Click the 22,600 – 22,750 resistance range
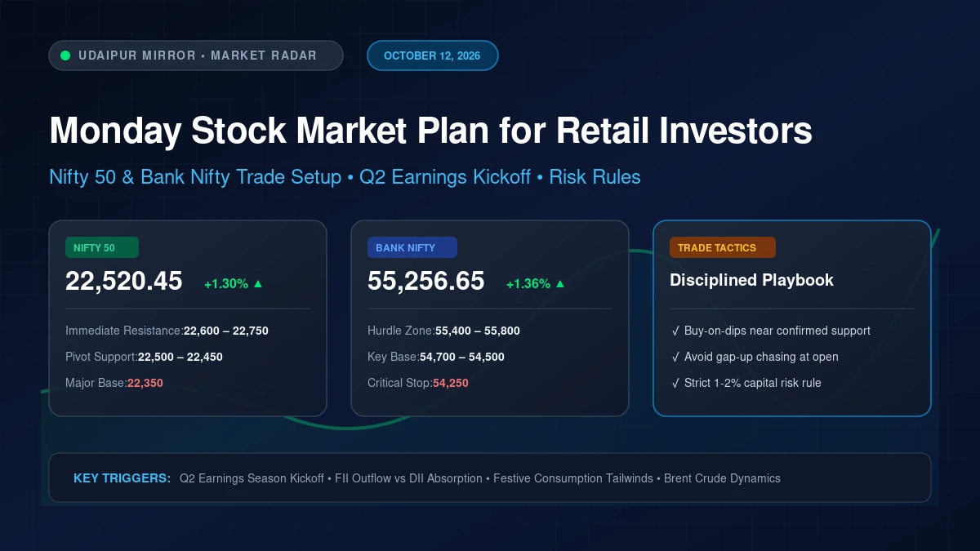 pos(226,331)
